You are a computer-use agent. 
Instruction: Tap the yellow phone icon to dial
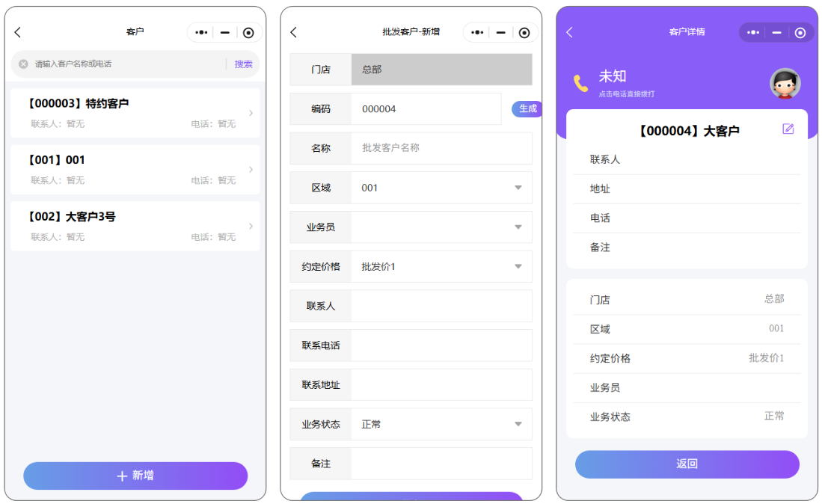click(x=581, y=83)
